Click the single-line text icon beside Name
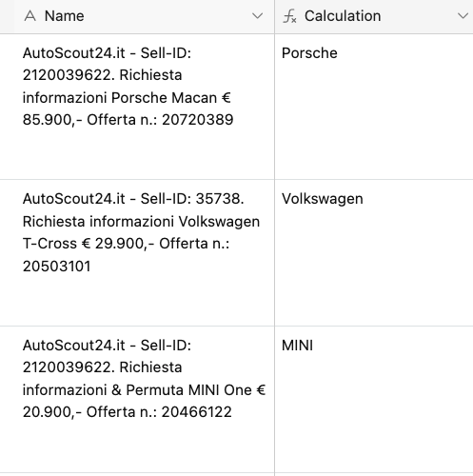Image resolution: width=473 pixels, height=476 pixels. [30, 16]
